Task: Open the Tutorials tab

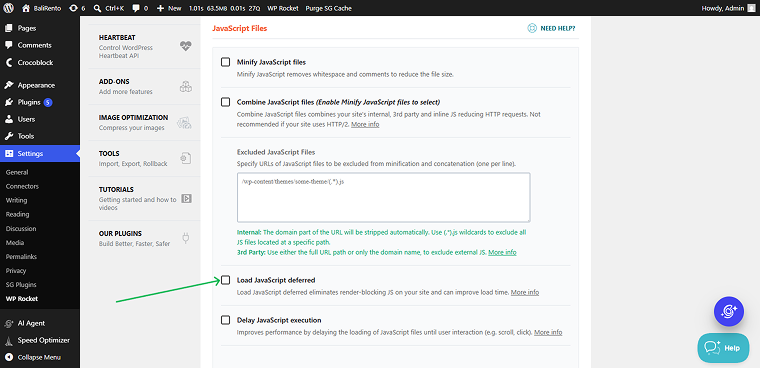Action: click(145, 198)
